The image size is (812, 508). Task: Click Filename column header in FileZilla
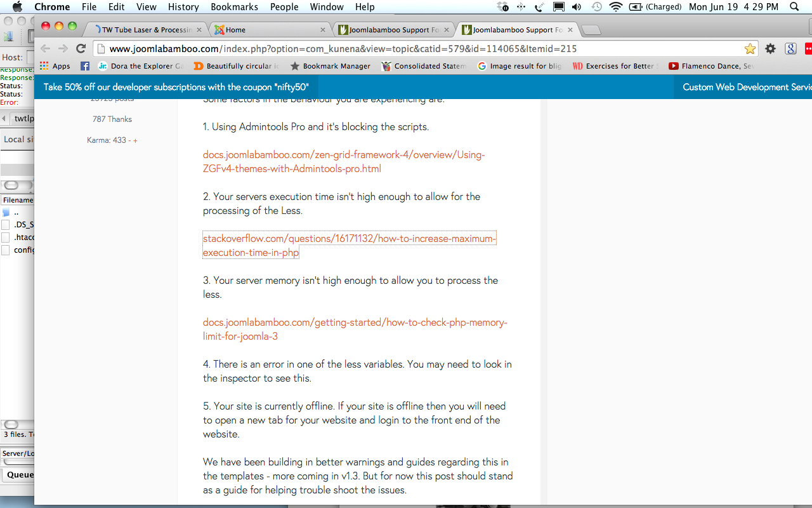(18, 200)
